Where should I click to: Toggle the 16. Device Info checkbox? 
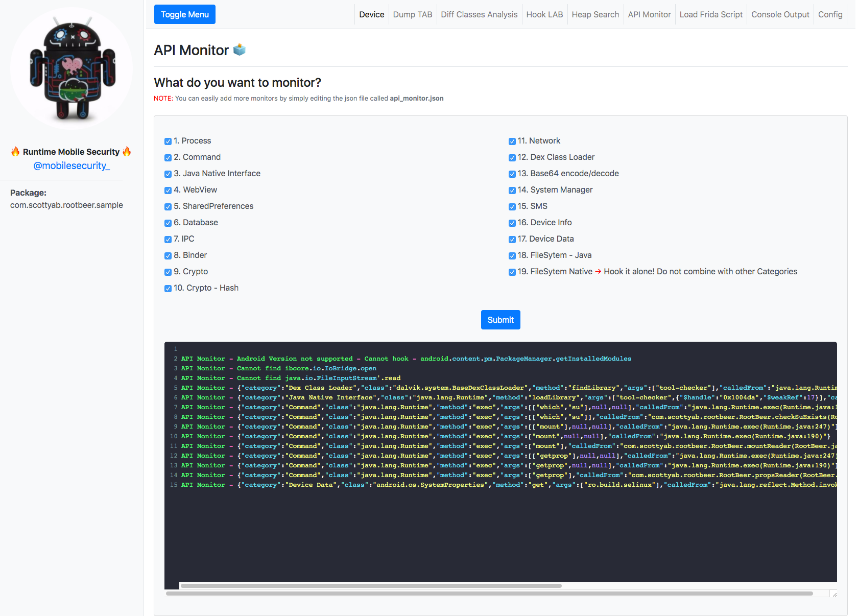click(x=512, y=223)
